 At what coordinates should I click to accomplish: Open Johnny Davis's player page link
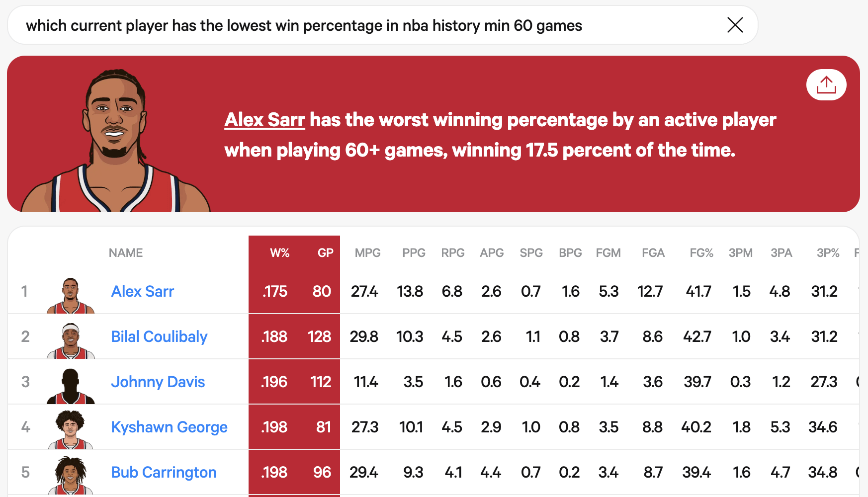click(158, 381)
